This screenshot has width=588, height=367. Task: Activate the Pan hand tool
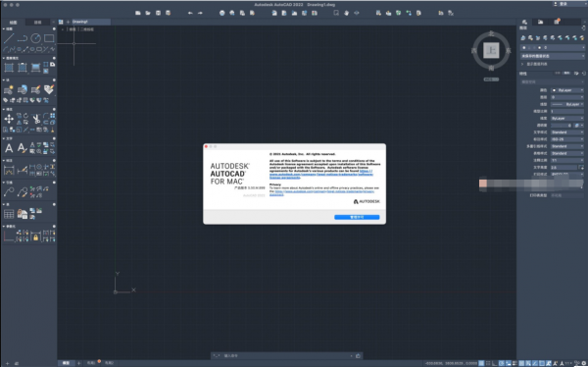tap(346, 13)
